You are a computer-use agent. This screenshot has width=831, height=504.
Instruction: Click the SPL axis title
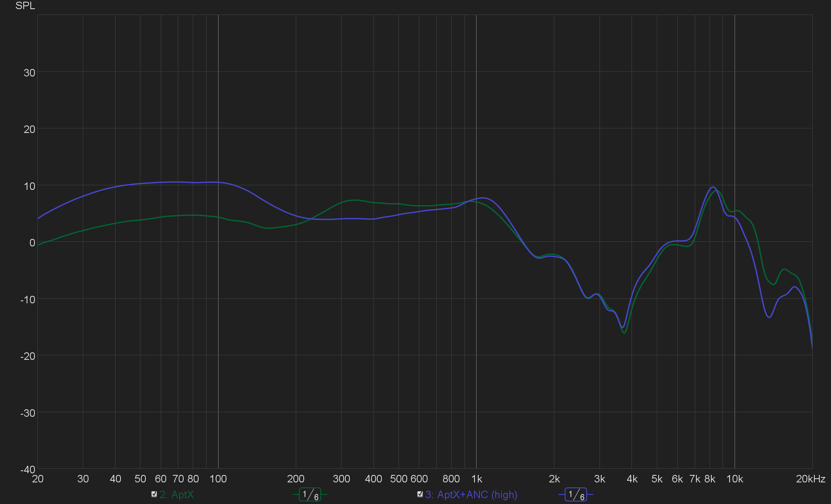click(x=25, y=6)
